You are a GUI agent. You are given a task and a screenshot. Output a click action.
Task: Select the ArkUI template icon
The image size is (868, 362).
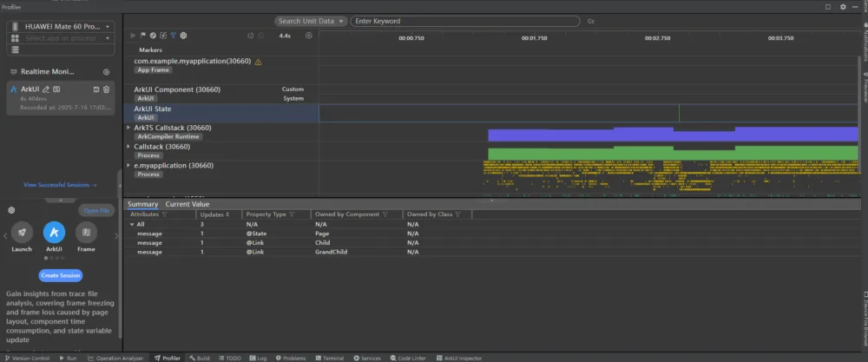click(54, 232)
